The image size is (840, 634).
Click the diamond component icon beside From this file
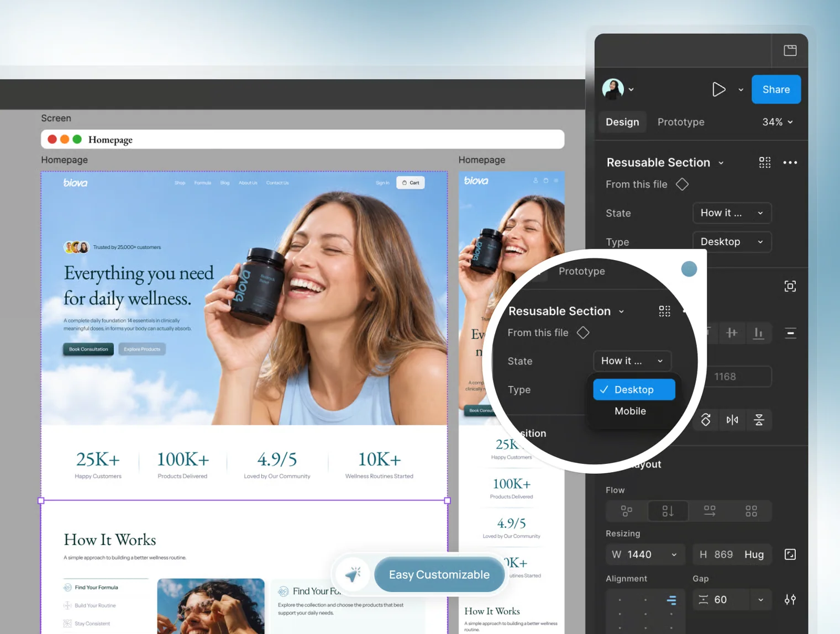682,184
